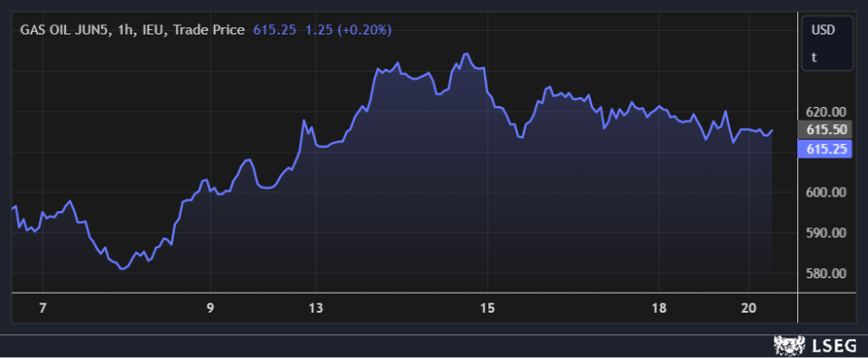868x358 pixels.
Task: Click the 590.00 price axis label
Action: [826, 233]
